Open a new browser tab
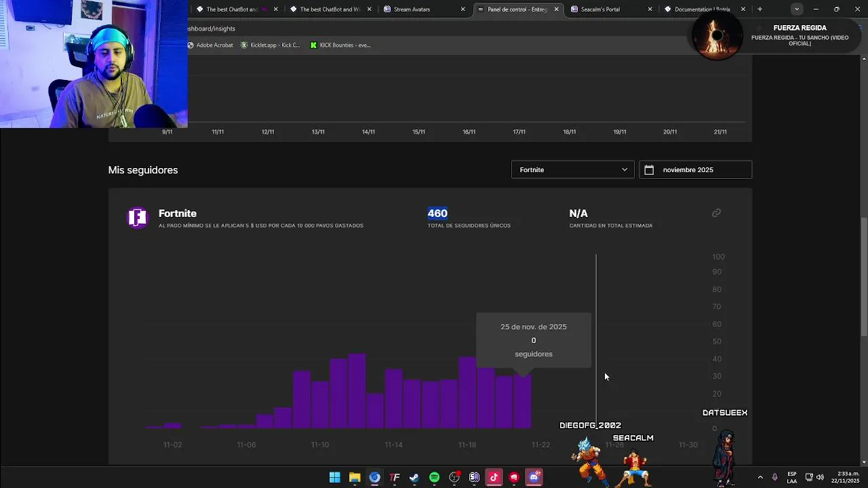868x488 pixels. point(759,9)
